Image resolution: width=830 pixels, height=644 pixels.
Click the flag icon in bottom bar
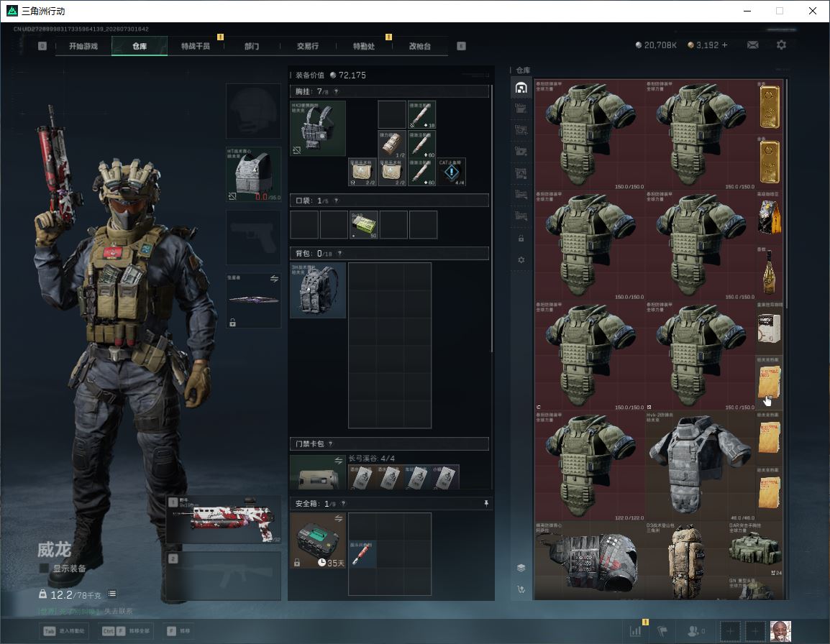pyautogui.click(x=662, y=631)
